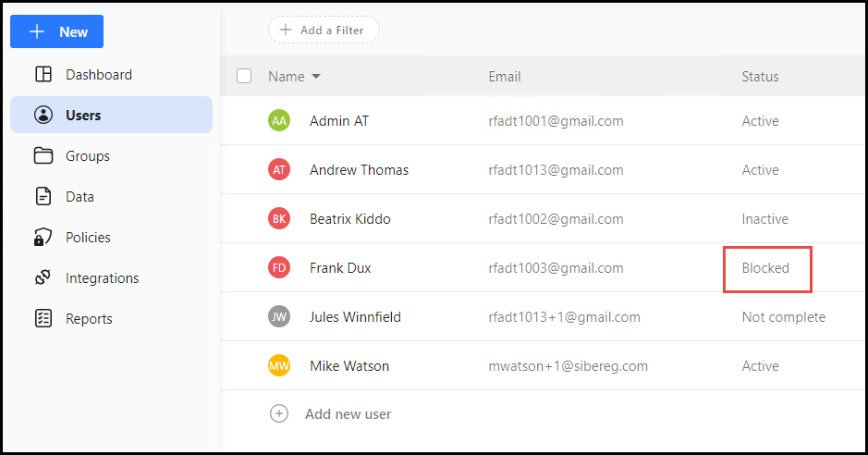Click the Integrations plug icon
Image resolution: width=868 pixels, height=455 pixels.
[x=43, y=278]
